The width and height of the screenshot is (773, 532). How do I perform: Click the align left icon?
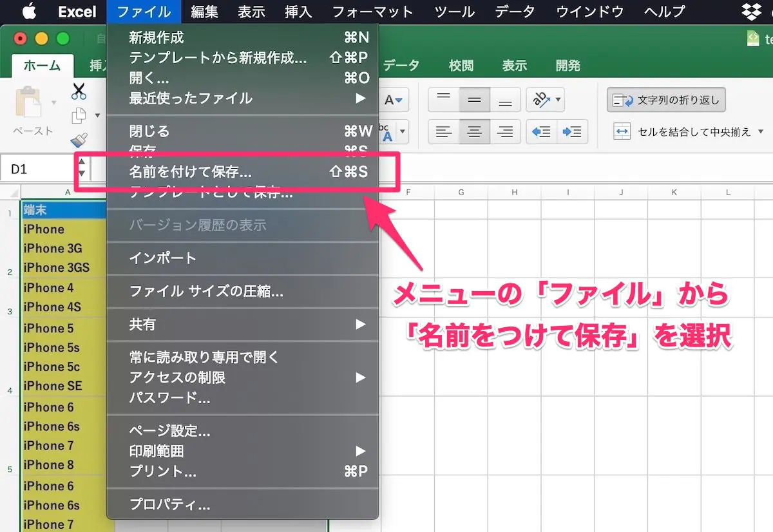point(444,132)
